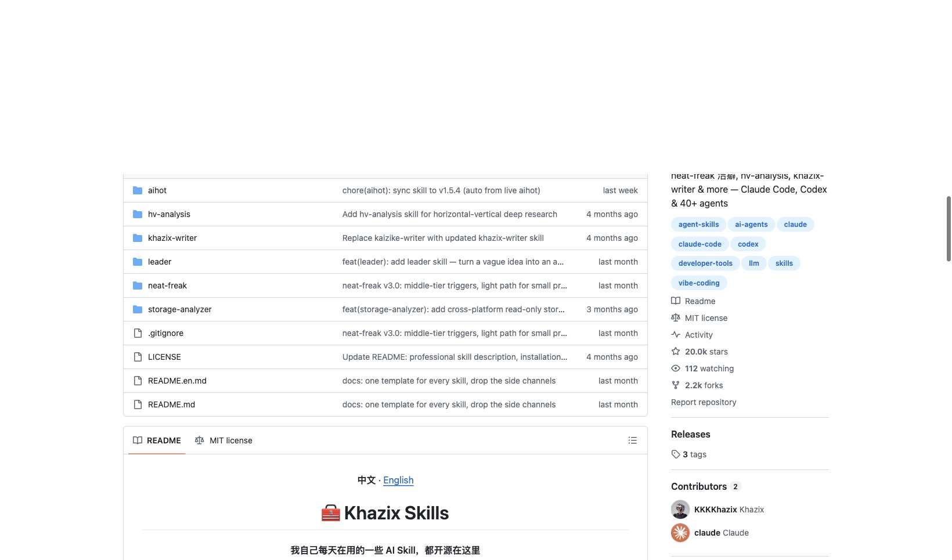Screen dimensions: 952x560
Task: Click the storage-analyzer folder icon
Action: (138, 309)
